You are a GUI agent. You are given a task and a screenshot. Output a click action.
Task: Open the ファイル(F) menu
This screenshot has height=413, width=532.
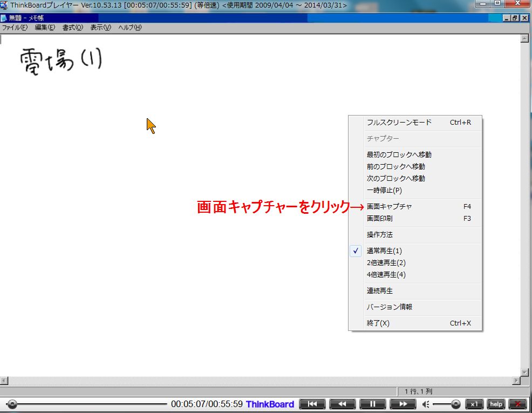pyautogui.click(x=15, y=28)
